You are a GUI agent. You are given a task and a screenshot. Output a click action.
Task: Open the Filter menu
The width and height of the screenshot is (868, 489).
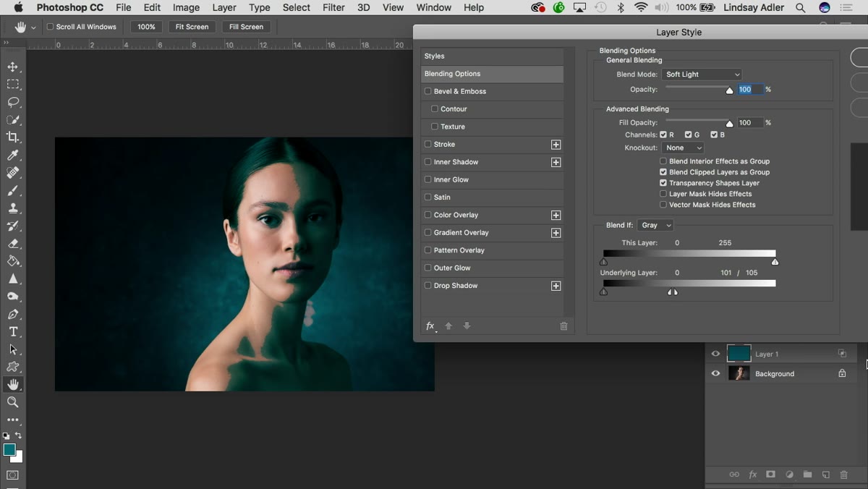pyautogui.click(x=333, y=7)
